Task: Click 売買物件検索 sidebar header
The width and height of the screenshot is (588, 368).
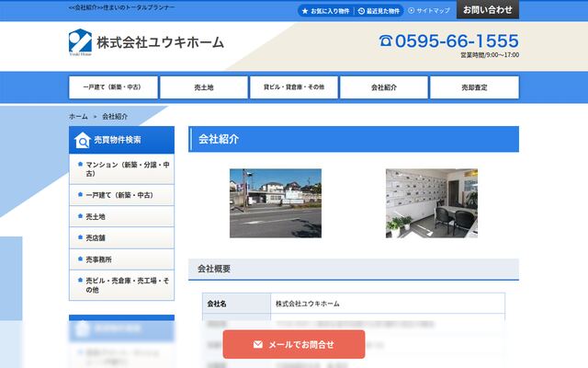Action: click(x=121, y=140)
